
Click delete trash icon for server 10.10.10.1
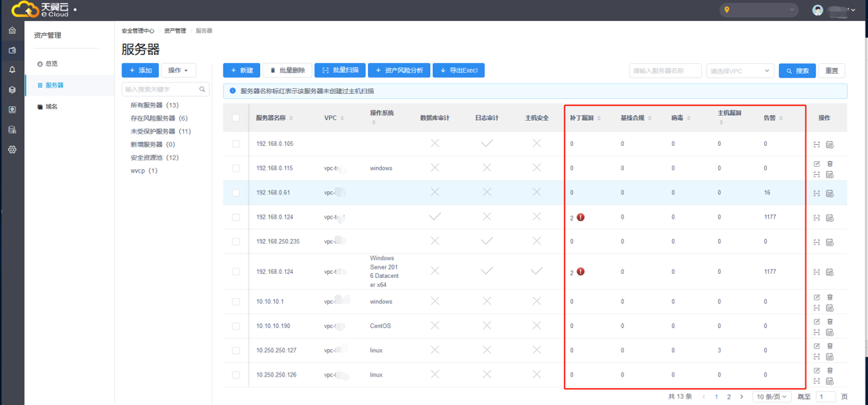830,297
